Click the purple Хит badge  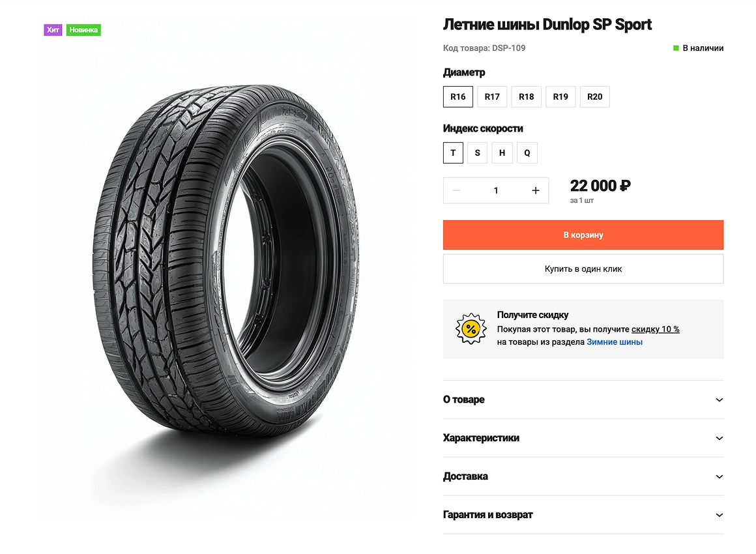tap(53, 30)
